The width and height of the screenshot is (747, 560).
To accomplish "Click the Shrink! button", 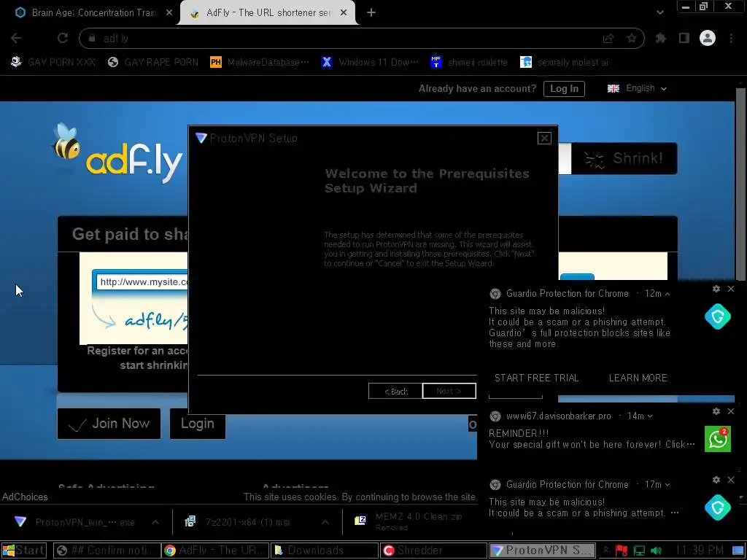I will click(x=624, y=158).
